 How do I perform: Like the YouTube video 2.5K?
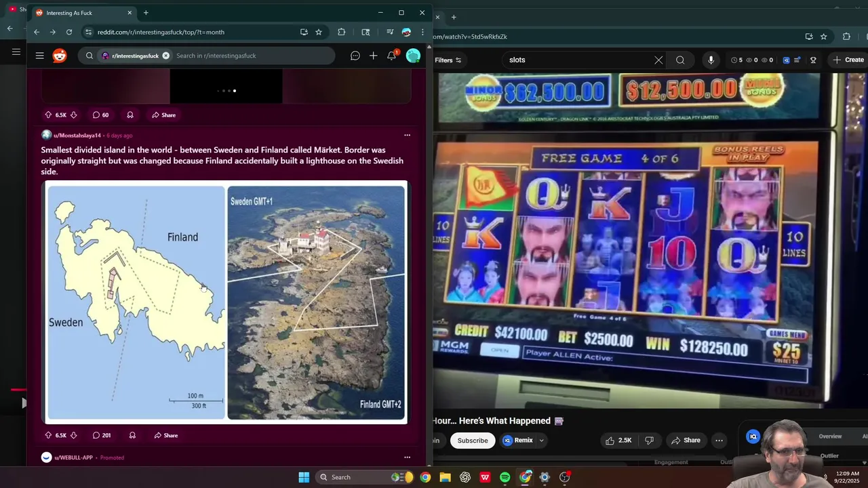(x=618, y=440)
